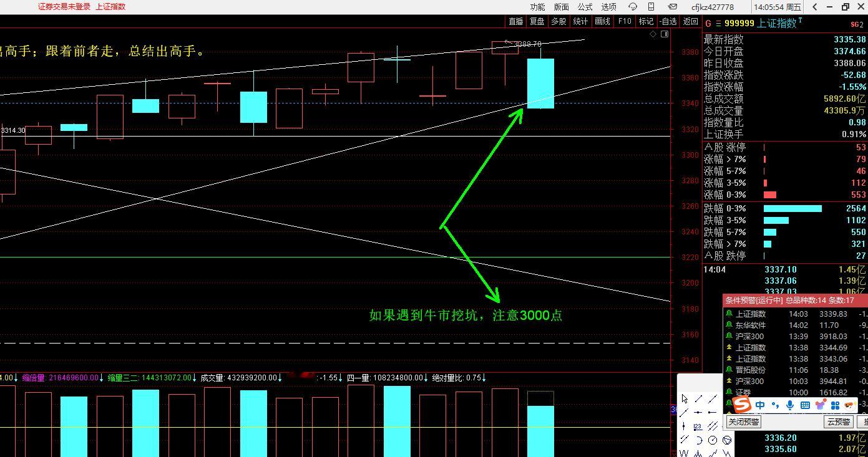Click the 3388.78 high price label
This screenshot has height=457, width=868.
528,44
